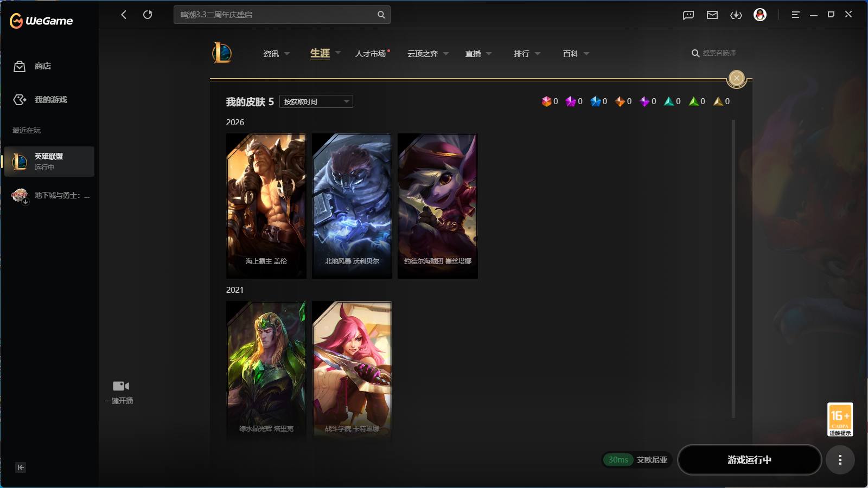Select 英雄联盟 running game entry

click(x=49, y=162)
